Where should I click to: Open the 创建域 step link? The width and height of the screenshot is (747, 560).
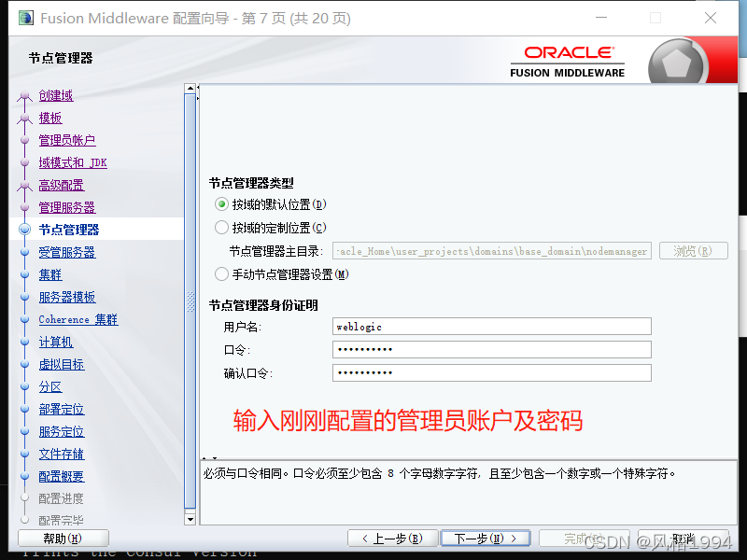click(56, 96)
